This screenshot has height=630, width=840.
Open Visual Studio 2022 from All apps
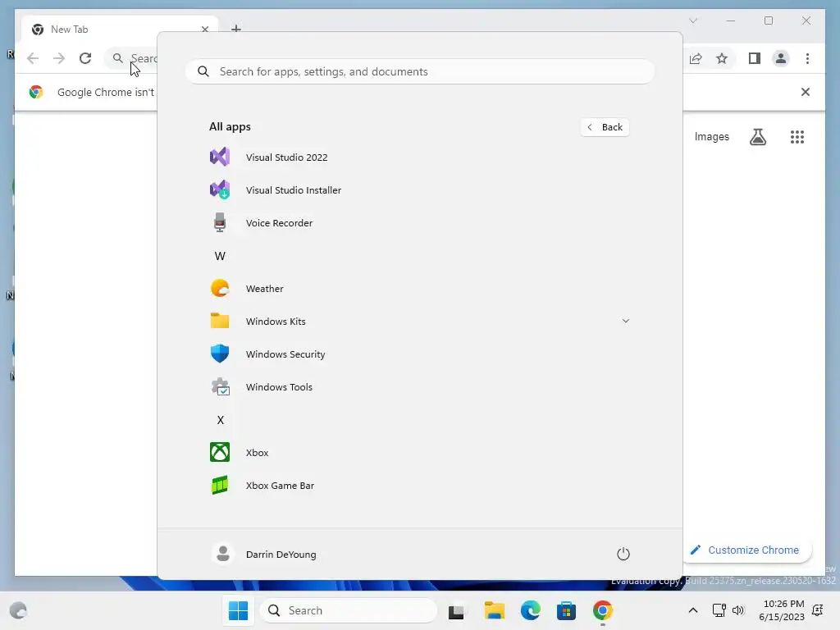point(419,157)
